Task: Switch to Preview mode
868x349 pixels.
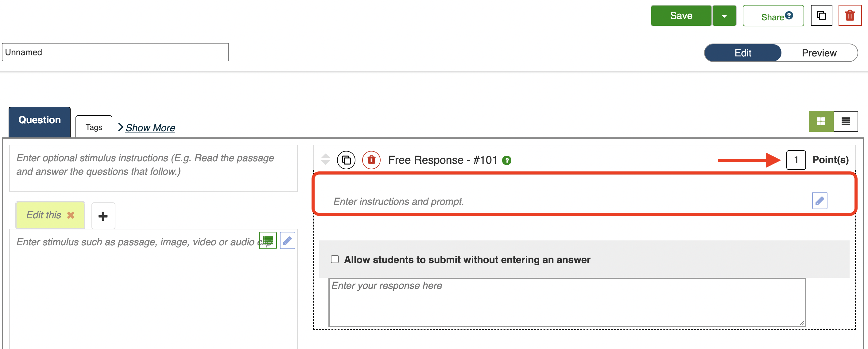Action: tap(819, 53)
